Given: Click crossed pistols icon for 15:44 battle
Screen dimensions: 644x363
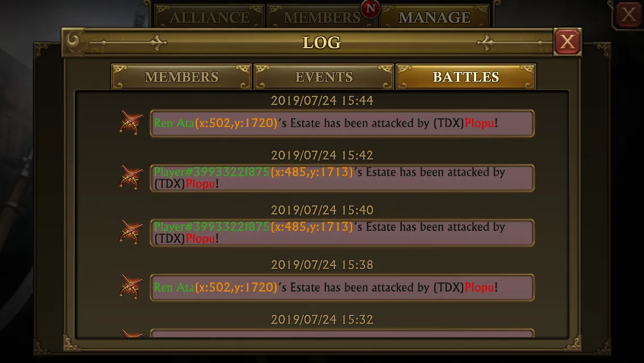Looking at the screenshot, I should [131, 123].
